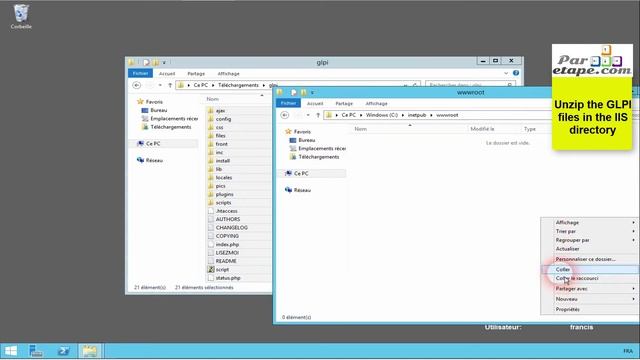640x360 pixels.
Task: Switch to Affichage tab in glpi window
Action: click(229, 74)
